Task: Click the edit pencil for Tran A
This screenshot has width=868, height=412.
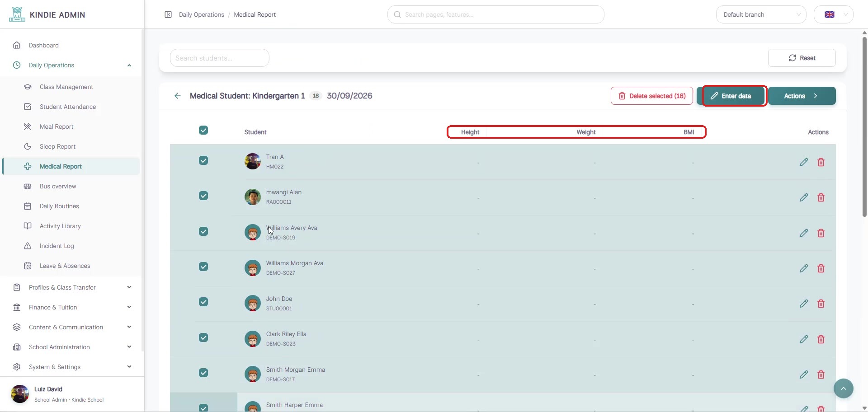Action: (x=803, y=162)
